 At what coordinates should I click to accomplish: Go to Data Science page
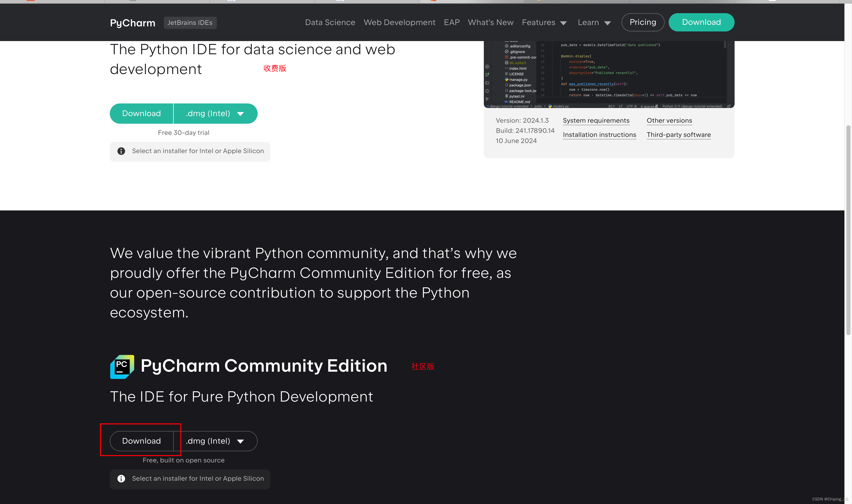[330, 22]
